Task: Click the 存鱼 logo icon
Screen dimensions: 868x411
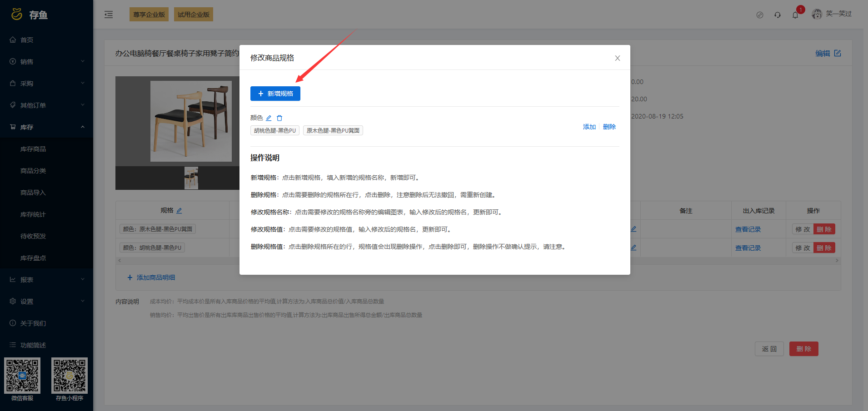Action: pos(17,15)
